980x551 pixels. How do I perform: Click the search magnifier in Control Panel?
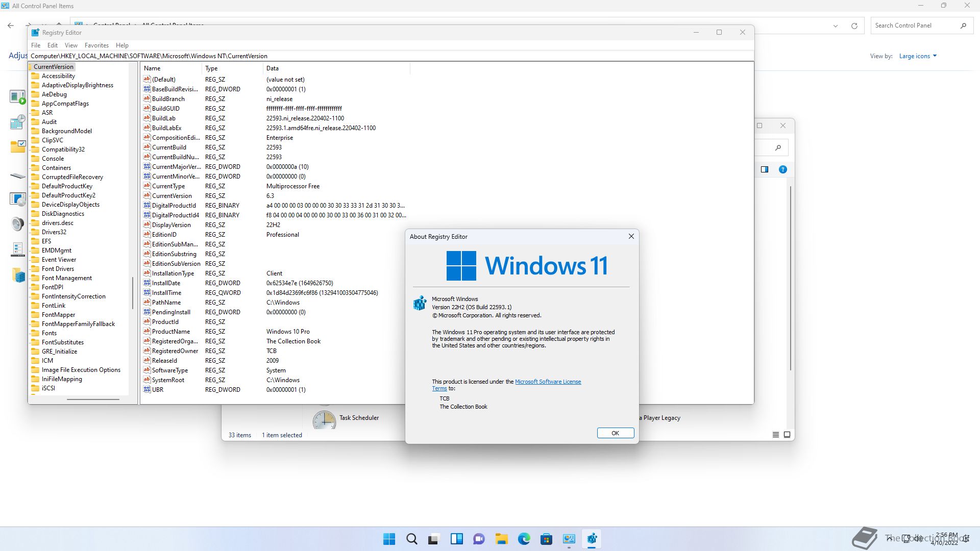click(963, 26)
